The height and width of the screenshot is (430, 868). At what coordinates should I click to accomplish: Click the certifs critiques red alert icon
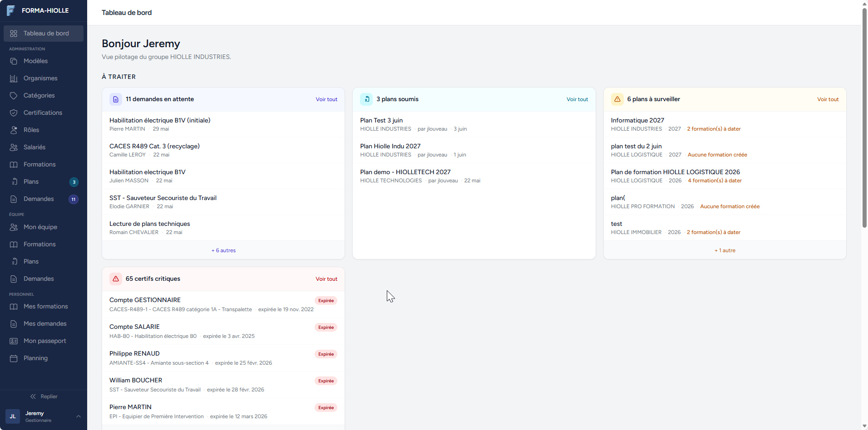(x=116, y=279)
